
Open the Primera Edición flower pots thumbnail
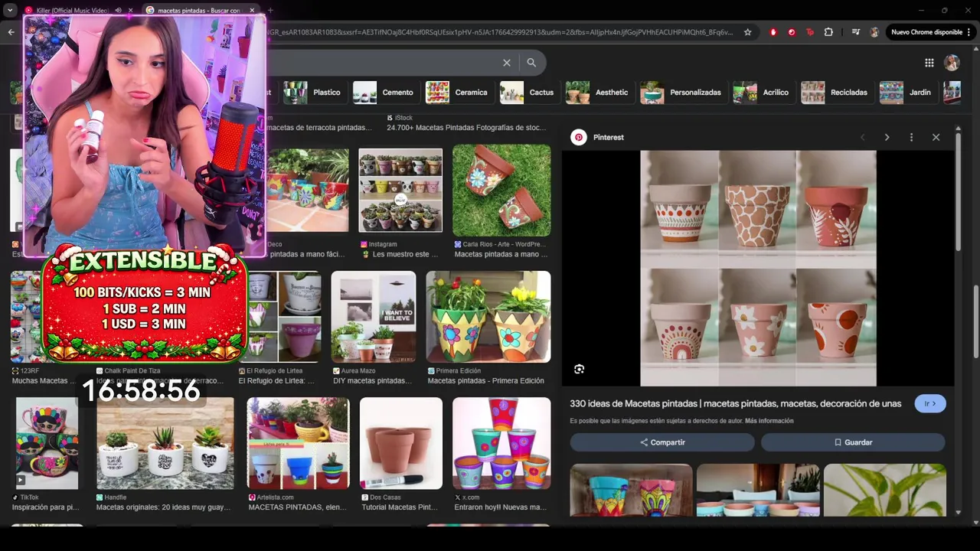click(488, 316)
